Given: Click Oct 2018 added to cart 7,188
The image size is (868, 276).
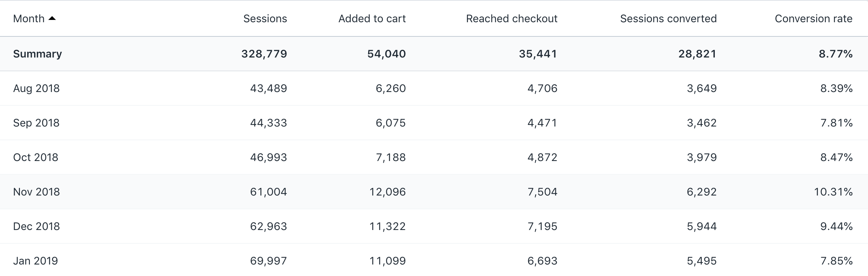Looking at the screenshot, I should [x=390, y=157].
